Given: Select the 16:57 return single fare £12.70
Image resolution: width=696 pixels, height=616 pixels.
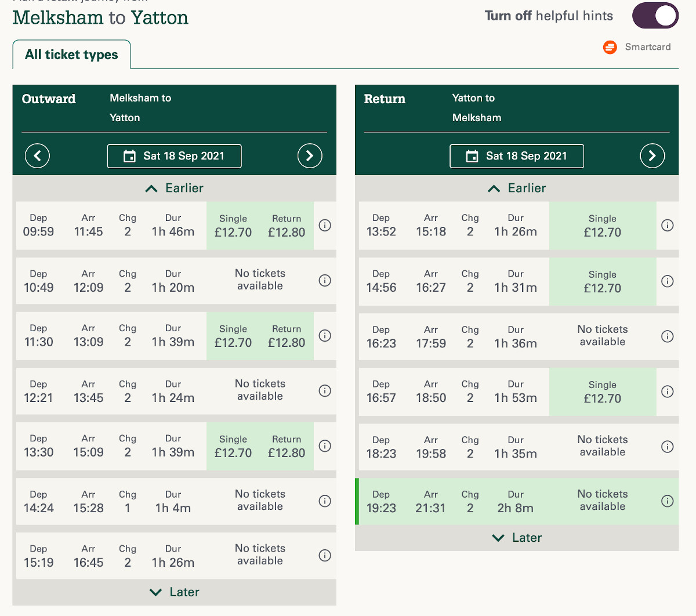Looking at the screenshot, I should (x=602, y=392).
